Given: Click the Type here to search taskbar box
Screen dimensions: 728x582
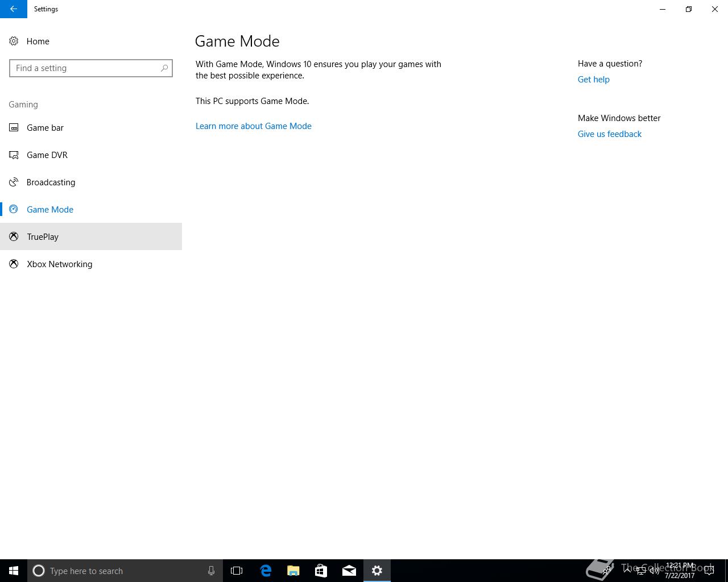Looking at the screenshot, I should click(125, 571).
